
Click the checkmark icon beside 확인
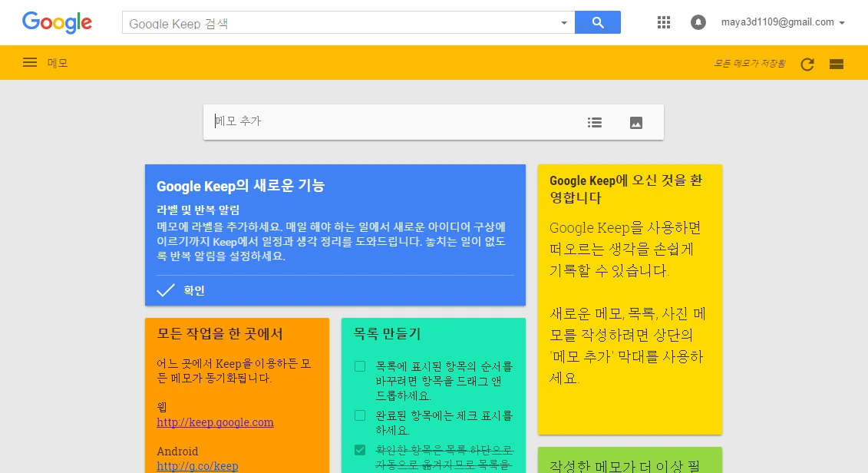pyautogui.click(x=166, y=290)
